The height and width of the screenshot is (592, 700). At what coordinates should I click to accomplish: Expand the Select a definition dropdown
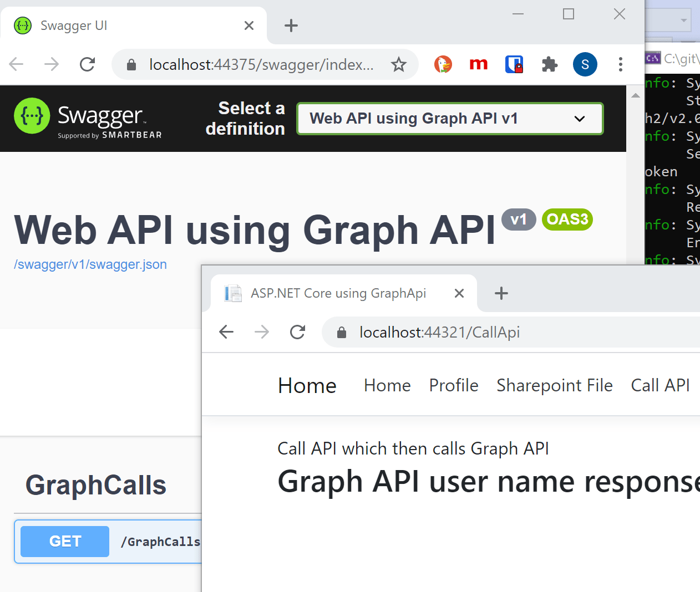(x=449, y=119)
